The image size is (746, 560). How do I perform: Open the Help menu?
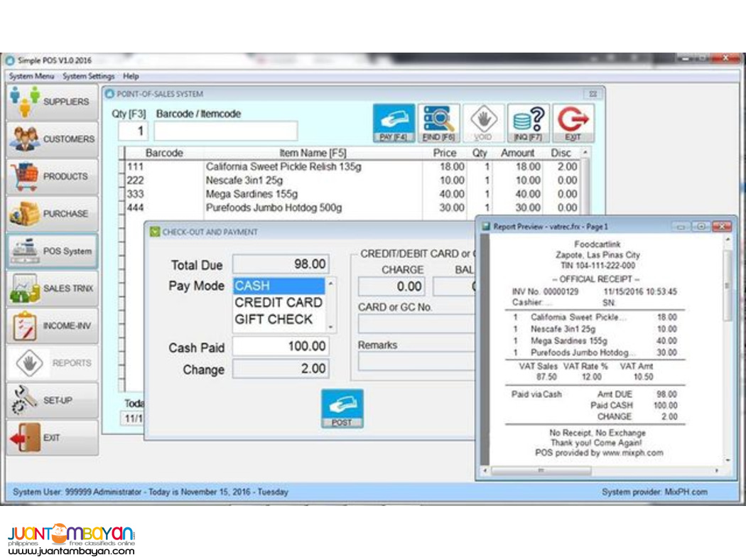click(131, 76)
